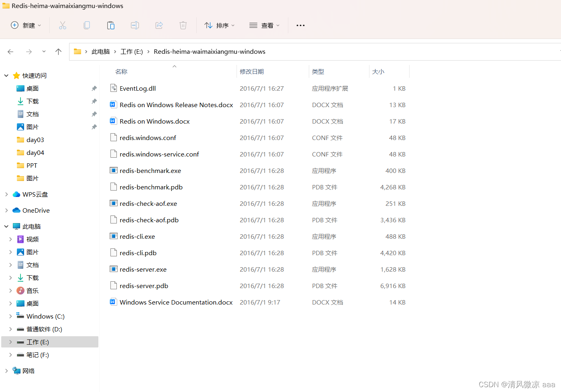Go forward with the right arrow
The image size is (561, 392).
coord(29,52)
